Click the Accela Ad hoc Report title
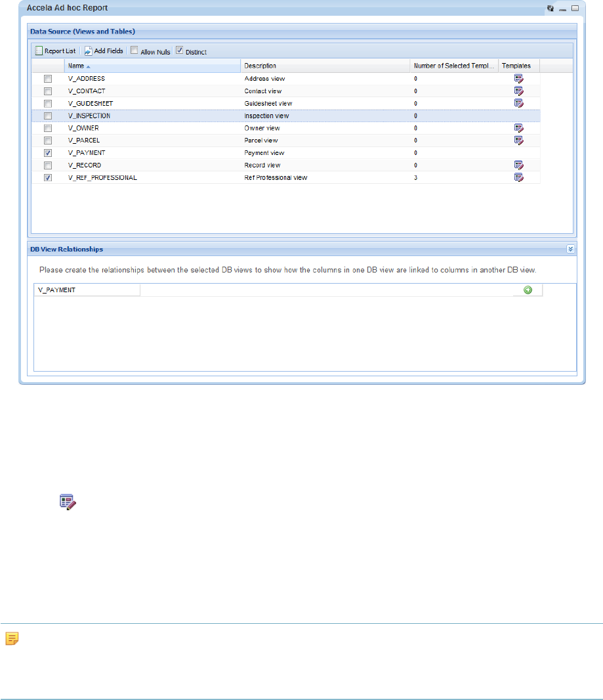Viewport: 603px width, 700px height. [67, 8]
